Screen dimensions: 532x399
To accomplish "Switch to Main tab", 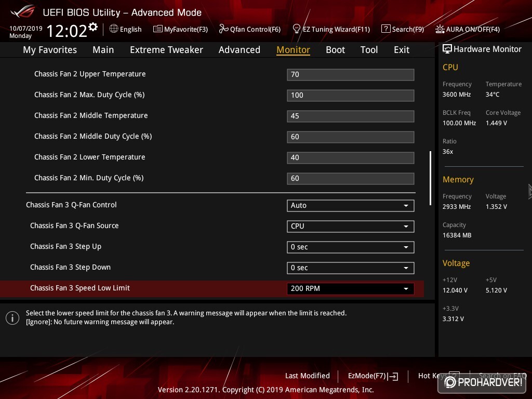I will click(103, 50).
